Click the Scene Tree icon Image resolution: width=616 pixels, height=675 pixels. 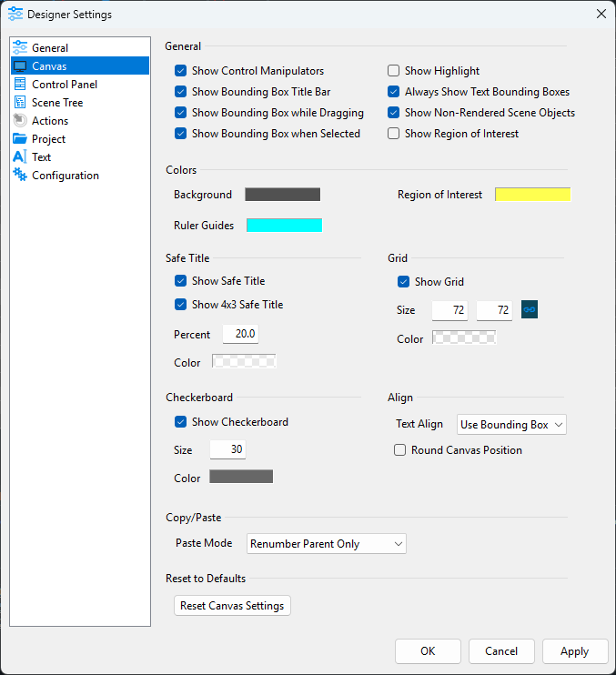20,103
